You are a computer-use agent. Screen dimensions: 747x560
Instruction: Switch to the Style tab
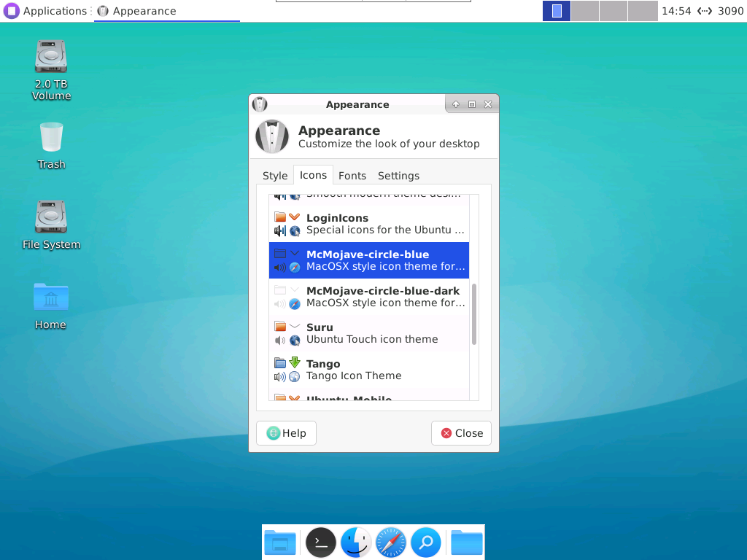tap(275, 176)
